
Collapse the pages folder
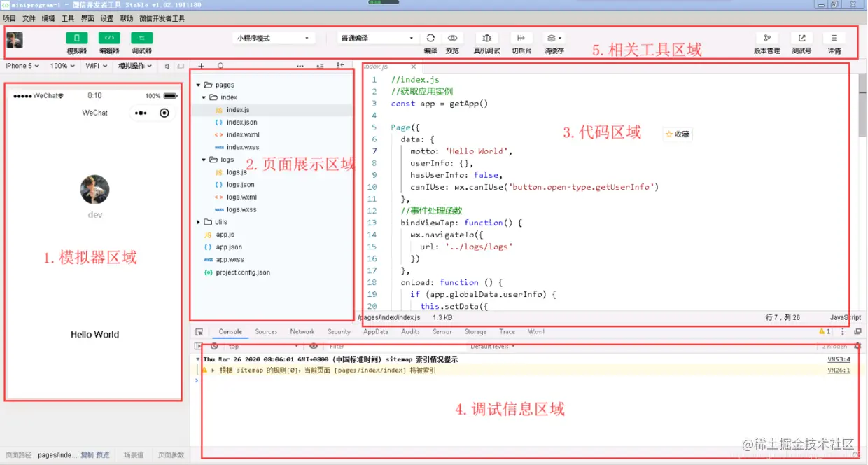[x=198, y=85]
